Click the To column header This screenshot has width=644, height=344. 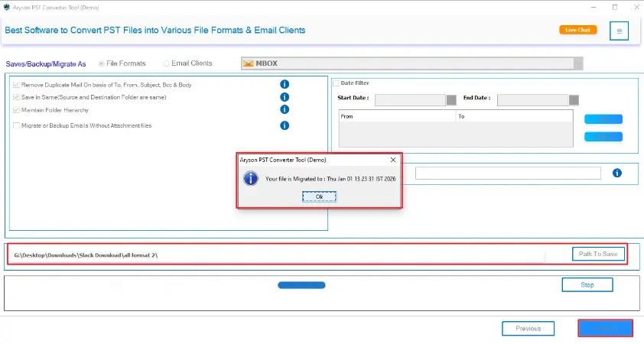pos(514,117)
